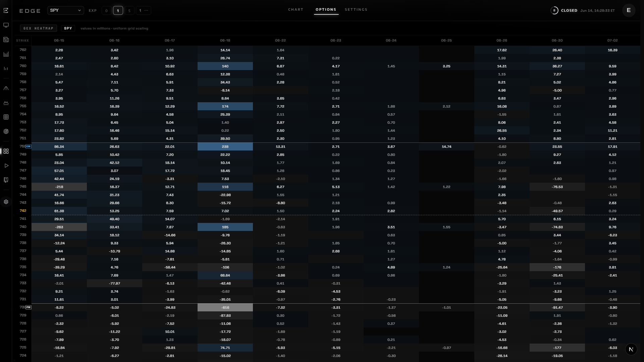Open the gear settings sidebar icon

pyautogui.click(x=6, y=202)
